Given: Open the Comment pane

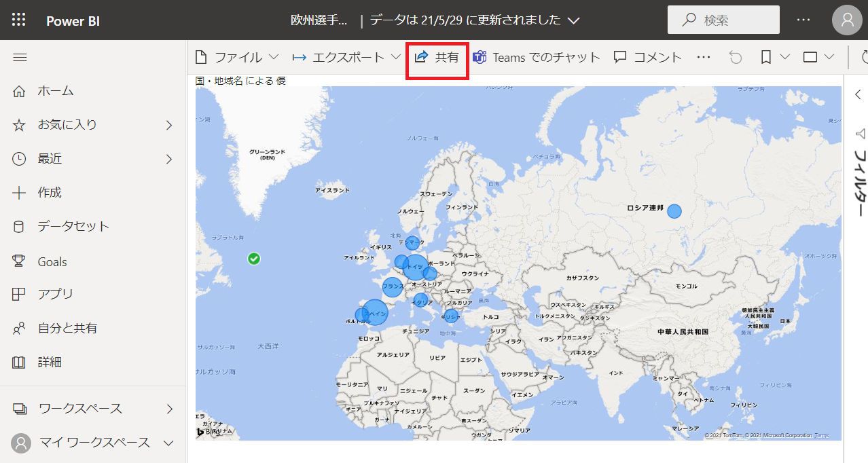Looking at the screenshot, I should (x=647, y=58).
